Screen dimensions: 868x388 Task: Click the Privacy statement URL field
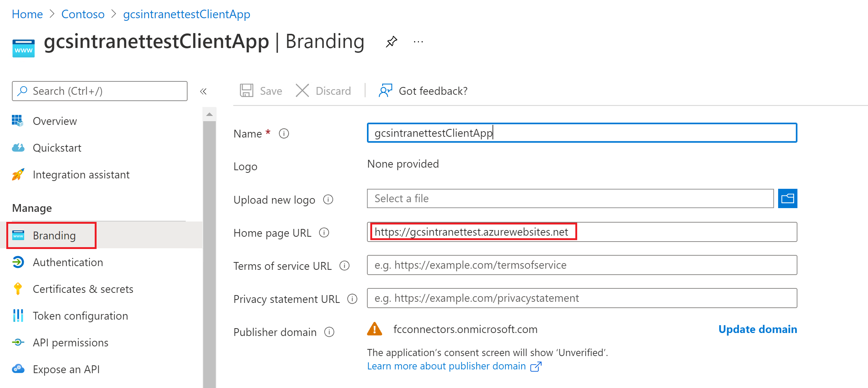(x=582, y=298)
